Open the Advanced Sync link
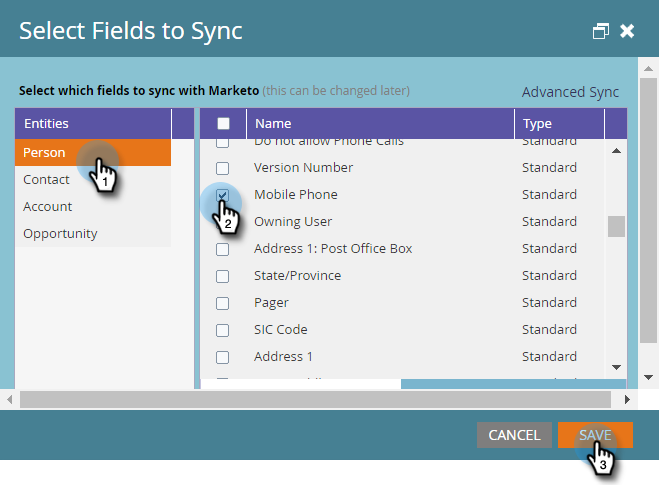 pos(570,92)
